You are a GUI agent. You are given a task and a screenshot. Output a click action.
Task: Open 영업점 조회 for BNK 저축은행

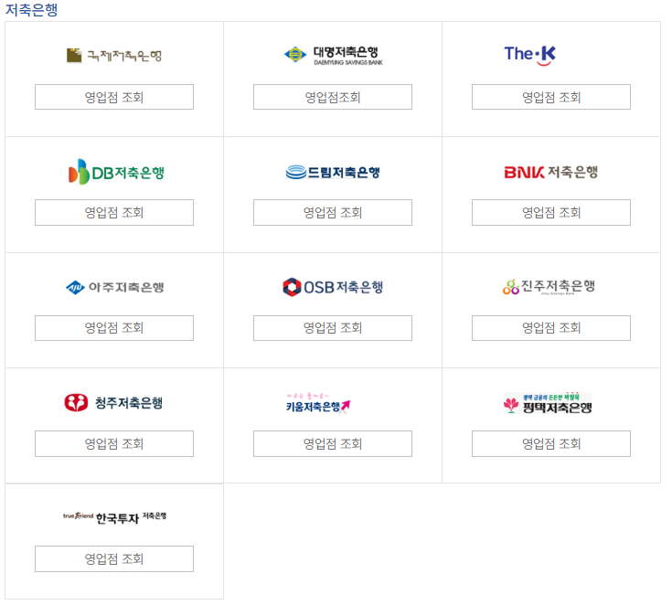tap(551, 212)
